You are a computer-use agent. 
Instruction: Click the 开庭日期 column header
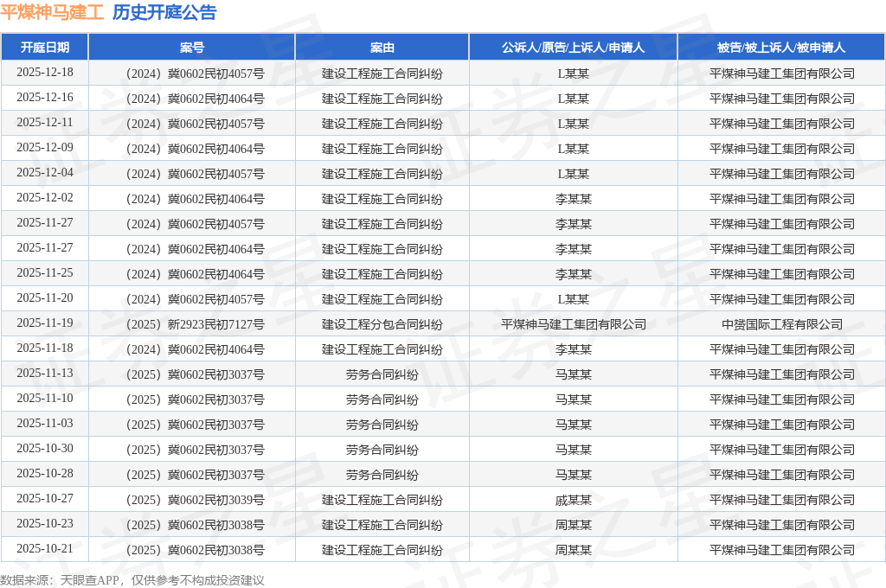point(45,48)
